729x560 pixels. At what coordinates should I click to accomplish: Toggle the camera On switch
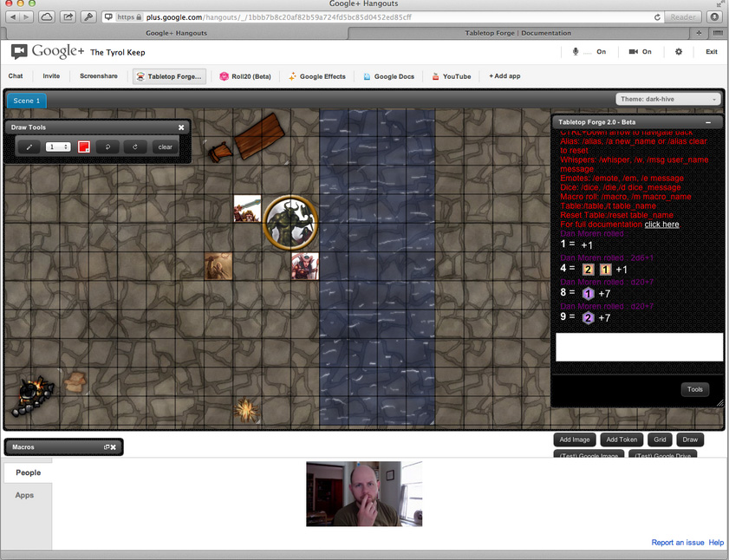pos(641,52)
